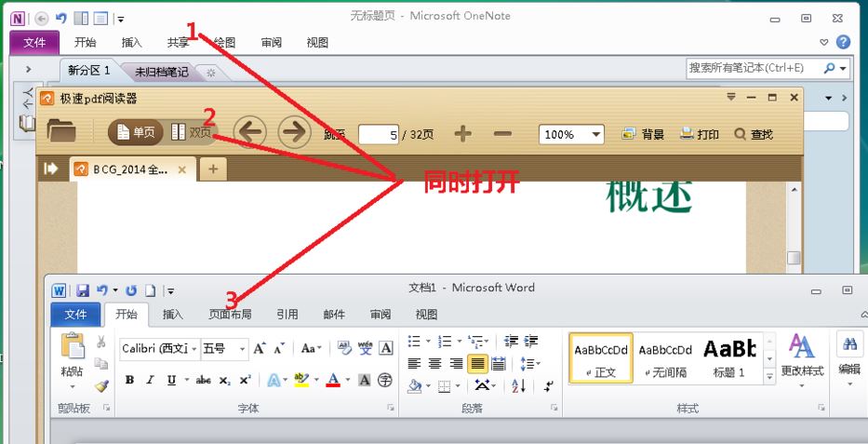This screenshot has width=868, height=444.
Task: Open a new tab (+) in PDF reader
Action: [x=213, y=169]
